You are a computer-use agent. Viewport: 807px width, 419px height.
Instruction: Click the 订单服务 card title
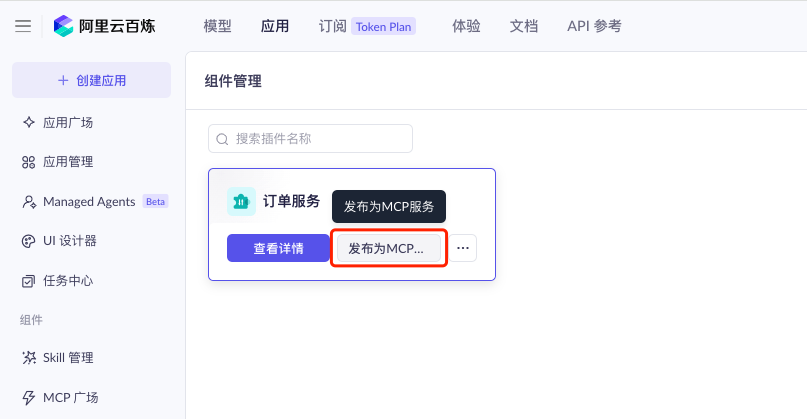click(x=292, y=201)
